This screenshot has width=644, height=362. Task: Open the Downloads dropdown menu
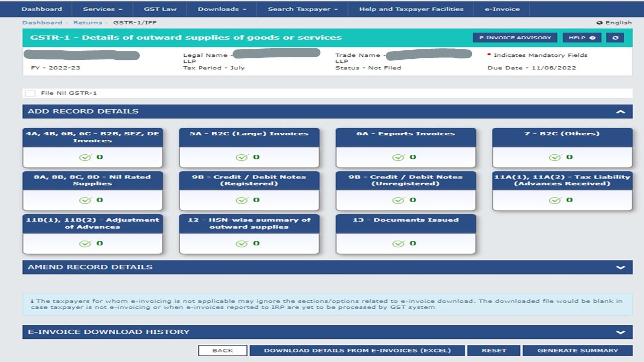[x=222, y=9]
